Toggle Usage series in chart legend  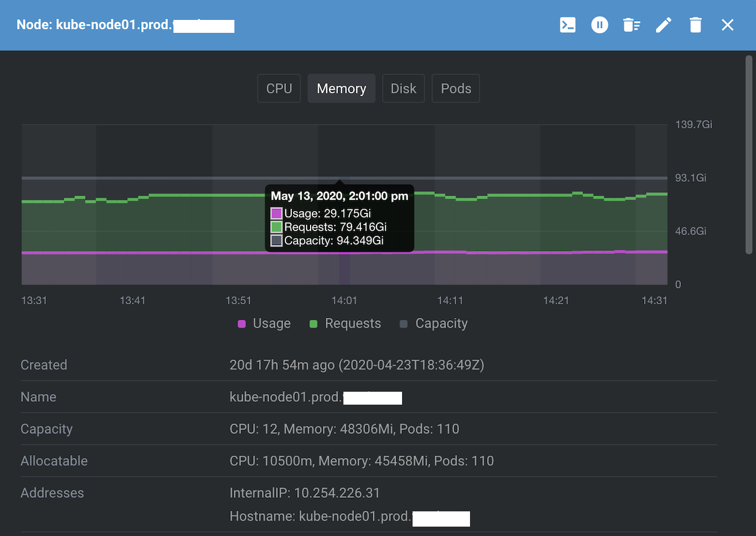pos(264,324)
